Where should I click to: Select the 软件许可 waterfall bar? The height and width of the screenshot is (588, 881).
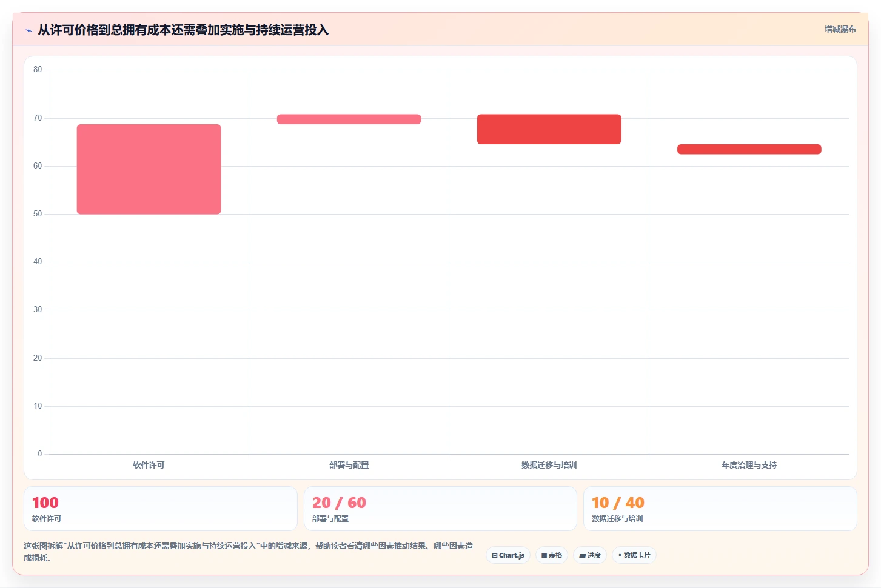click(149, 169)
